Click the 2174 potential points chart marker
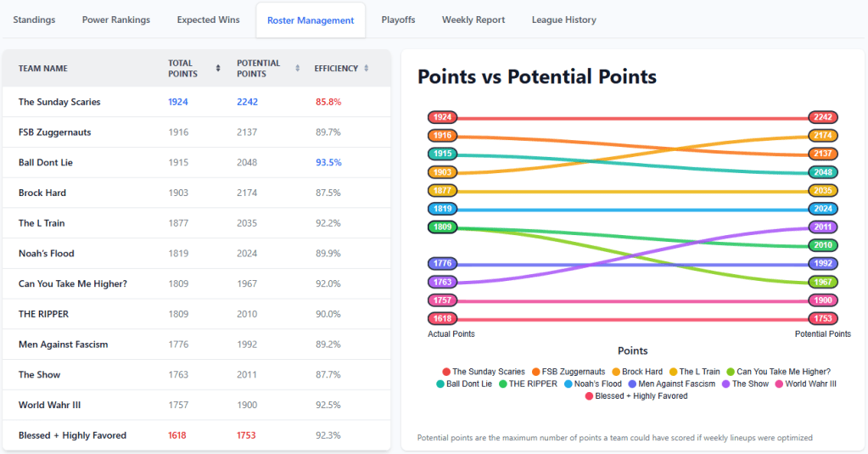 [823, 136]
